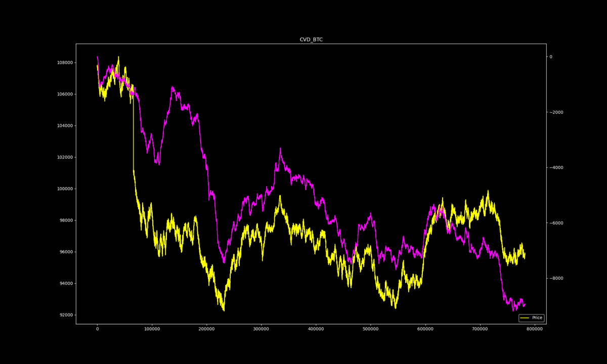Click bottom axis label 100000
Screen dimensions: 607x364
point(152,329)
